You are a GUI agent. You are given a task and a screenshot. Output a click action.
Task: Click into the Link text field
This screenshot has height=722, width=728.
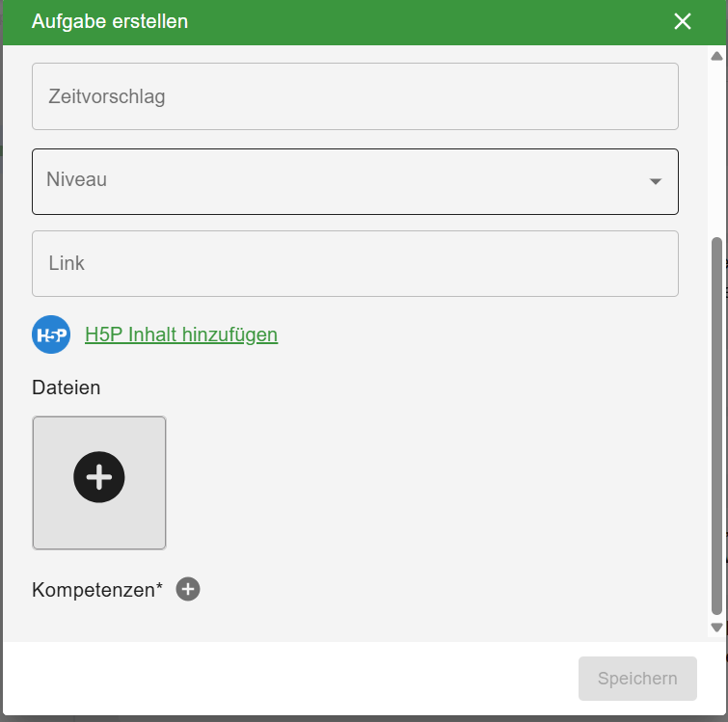point(355,263)
